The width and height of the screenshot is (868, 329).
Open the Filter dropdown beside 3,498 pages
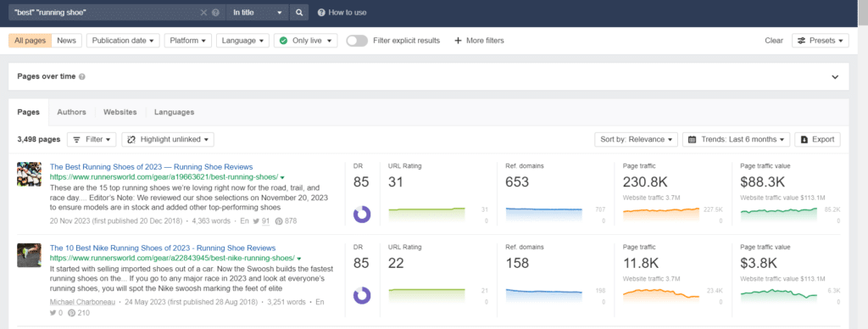coord(92,140)
